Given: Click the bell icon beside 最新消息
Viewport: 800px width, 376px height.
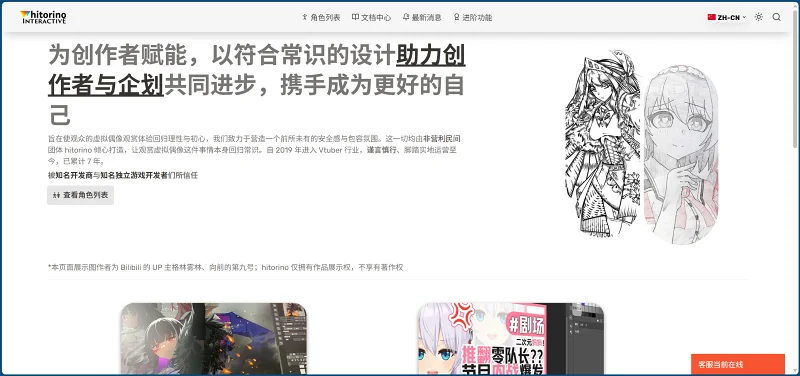Looking at the screenshot, I should click(x=406, y=17).
